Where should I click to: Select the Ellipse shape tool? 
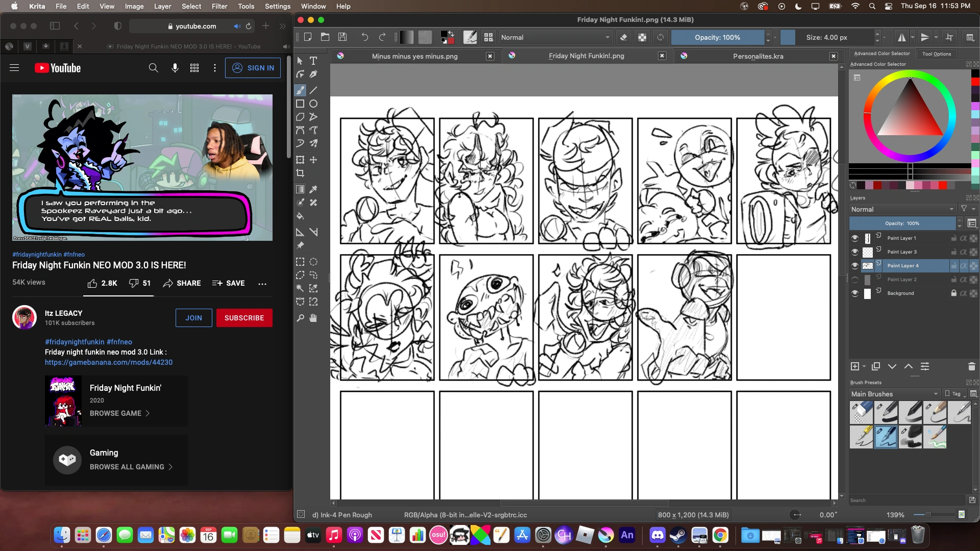pos(313,104)
